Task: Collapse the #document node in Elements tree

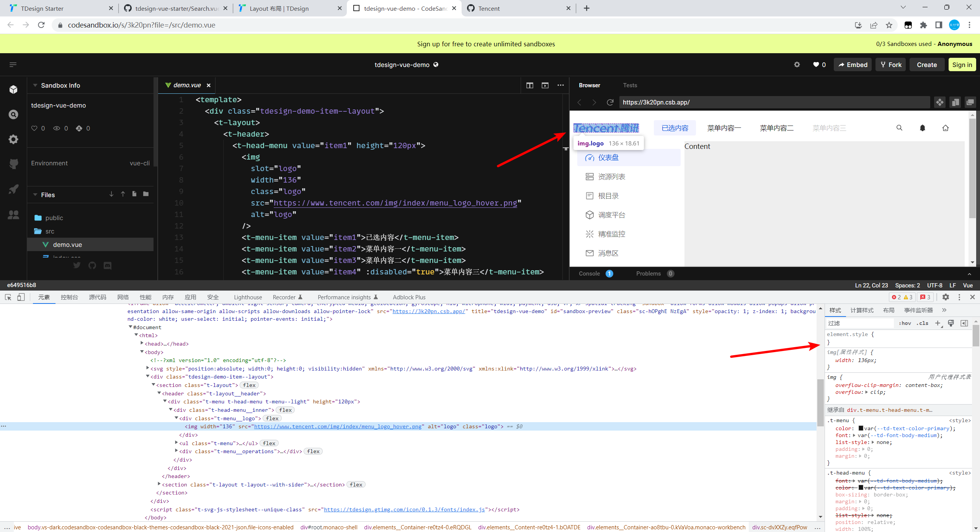Action: click(x=131, y=327)
